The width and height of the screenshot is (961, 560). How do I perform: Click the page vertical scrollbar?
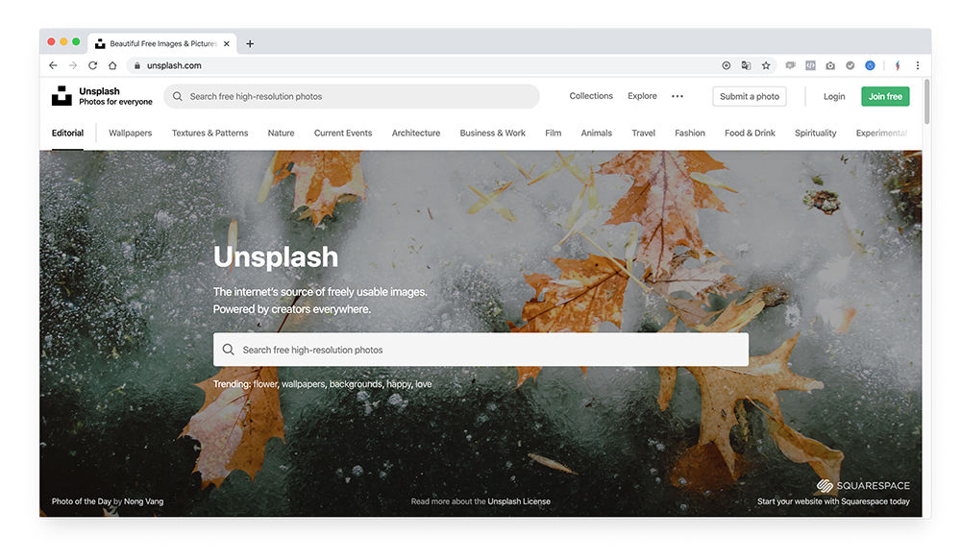pyautogui.click(x=926, y=102)
